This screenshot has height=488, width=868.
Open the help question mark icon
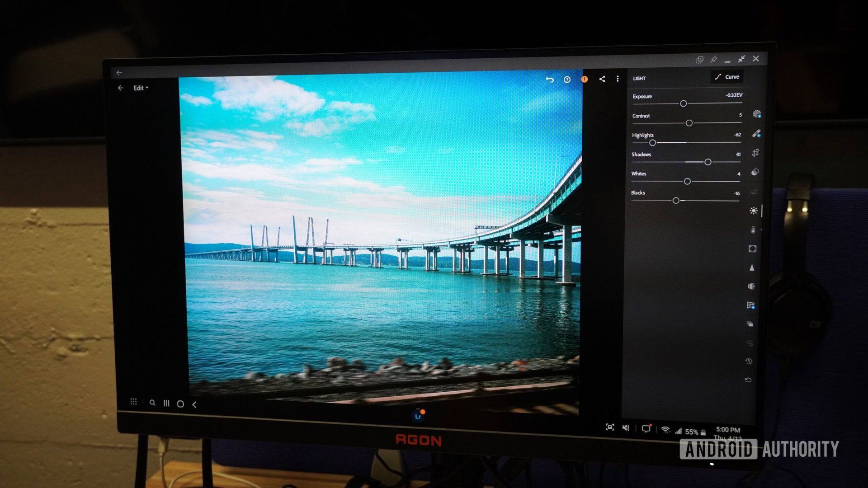click(567, 80)
